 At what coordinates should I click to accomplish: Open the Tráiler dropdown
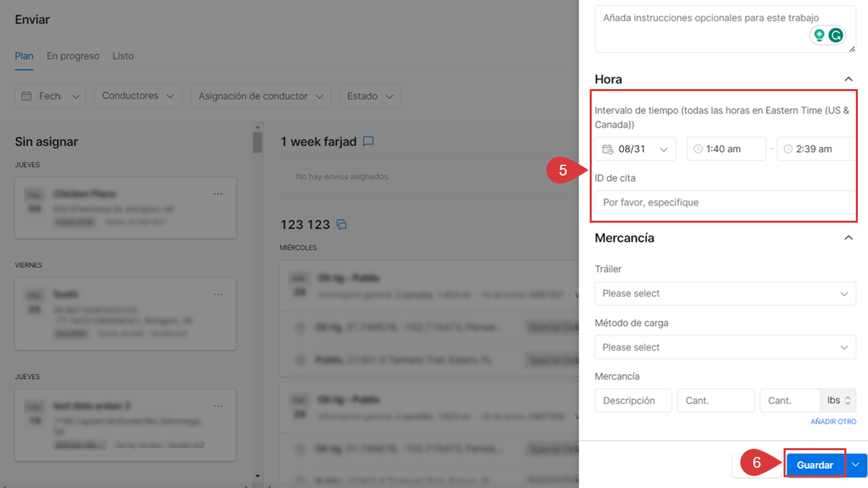(725, 294)
